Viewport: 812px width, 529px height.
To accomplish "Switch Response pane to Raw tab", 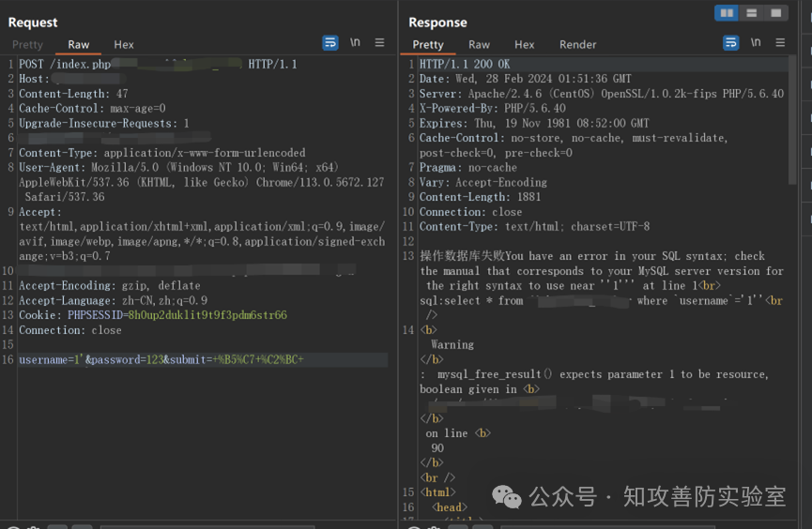I will coord(479,44).
